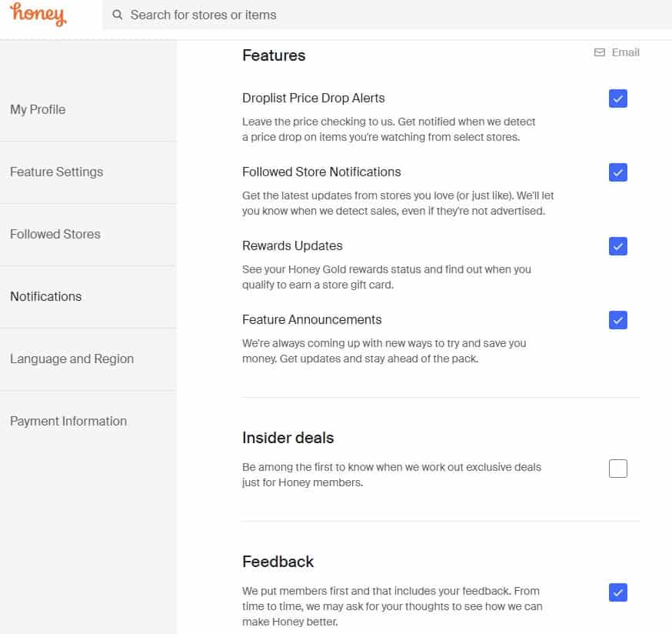
Task: Click the Insider deals heading
Action: point(288,438)
